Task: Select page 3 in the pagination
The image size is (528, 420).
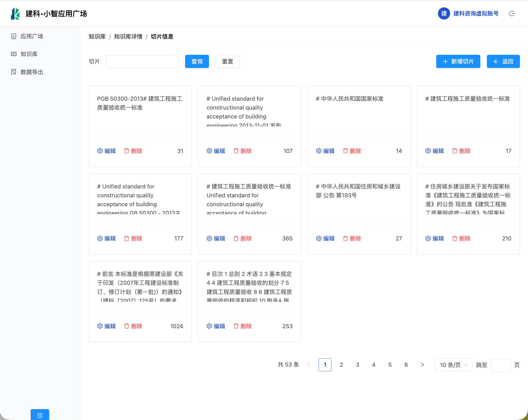Action: (357, 365)
